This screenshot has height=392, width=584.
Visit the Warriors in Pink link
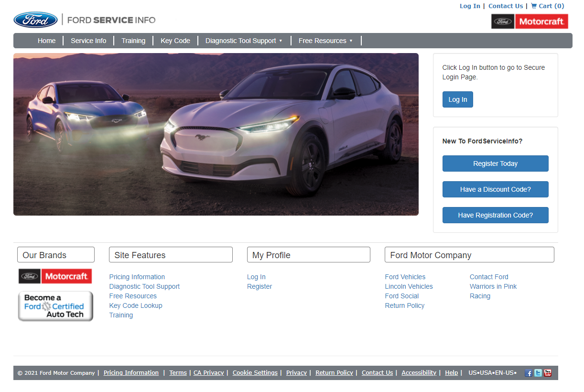coord(493,286)
